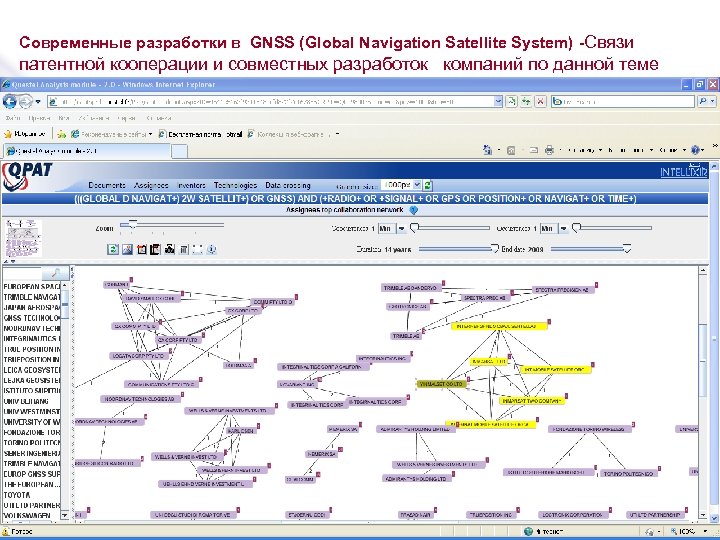Click the wand search icon above assignee list

pyautogui.click(x=56, y=273)
